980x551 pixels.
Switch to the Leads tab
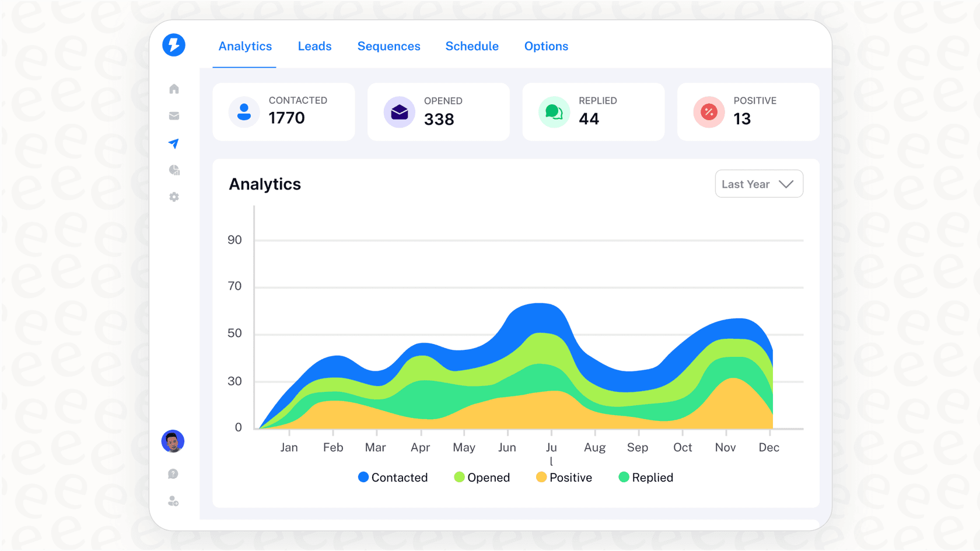314,46
